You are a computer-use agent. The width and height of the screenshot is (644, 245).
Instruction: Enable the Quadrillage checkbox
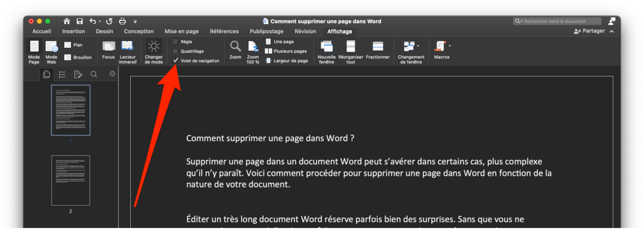175,51
